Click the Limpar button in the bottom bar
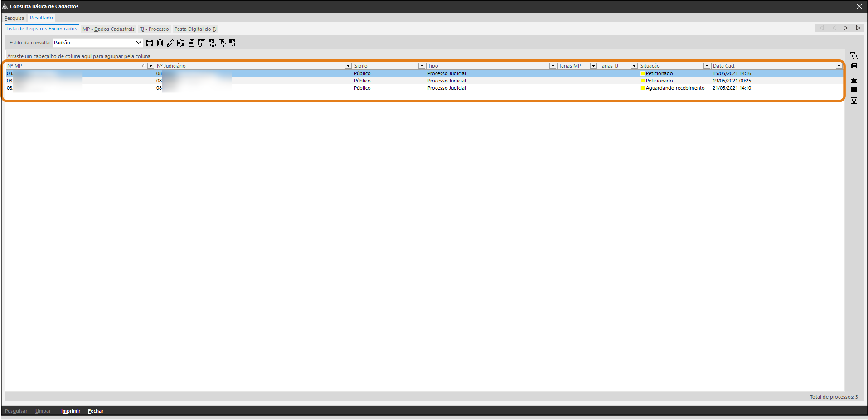Viewport: 868px width, 420px height. point(43,411)
